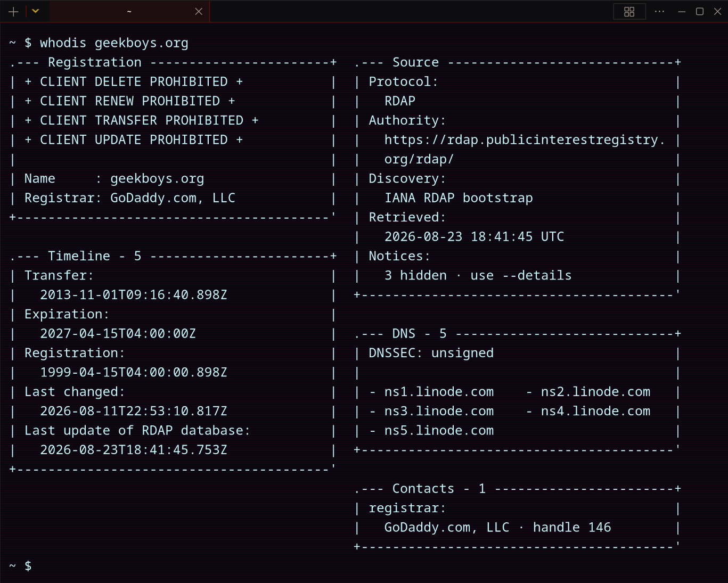This screenshot has height=583, width=728.
Task: Click the 'Notices:' source label
Action: (399, 256)
